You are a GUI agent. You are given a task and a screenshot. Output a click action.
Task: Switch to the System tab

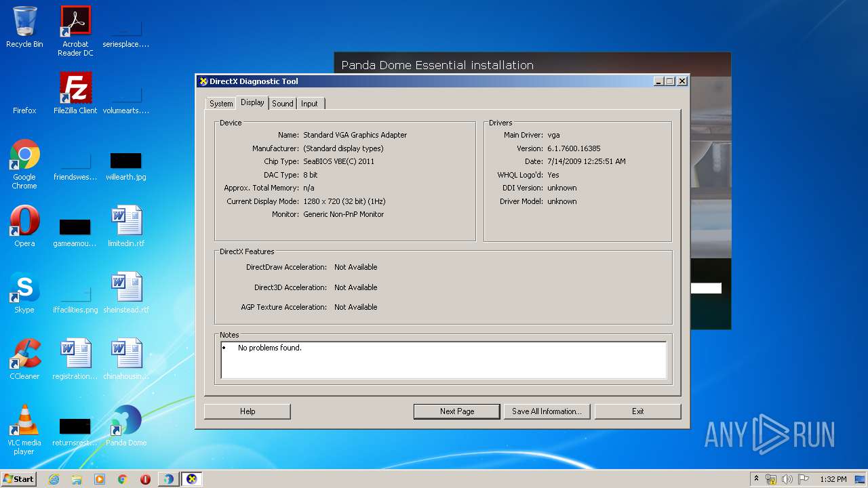(x=221, y=104)
